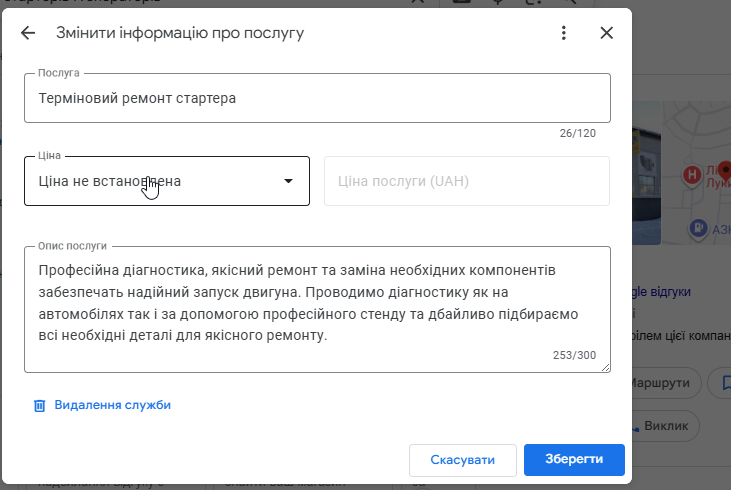
Task: Focus the Послуга name field
Action: tap(317, 98)
